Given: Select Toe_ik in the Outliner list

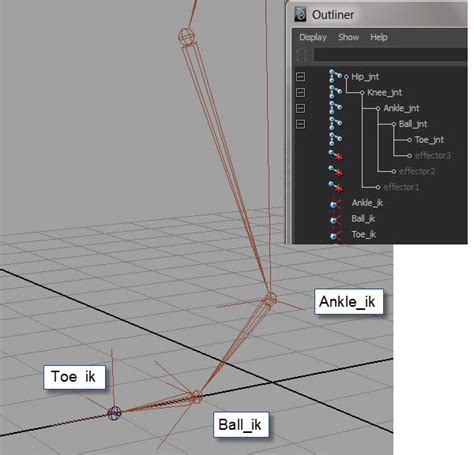Looking at the screenshot, I should tap(364, 235).
